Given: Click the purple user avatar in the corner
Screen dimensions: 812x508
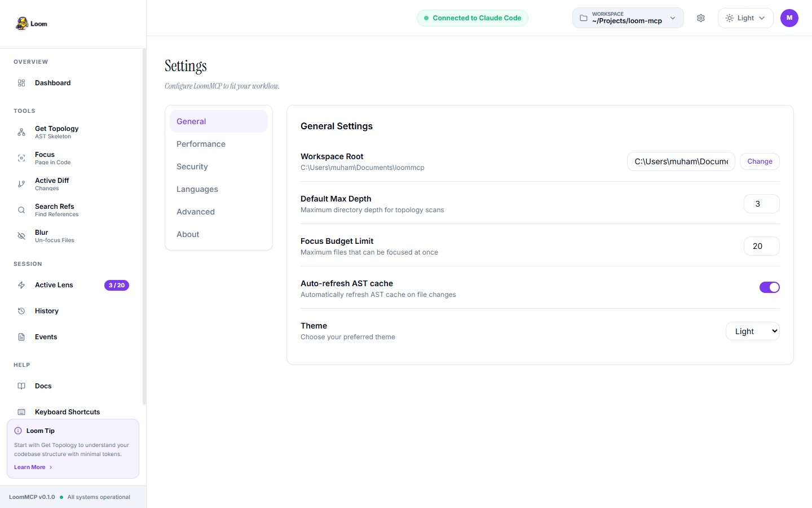Looking at the screenshot, I should (x=789, y=18).
